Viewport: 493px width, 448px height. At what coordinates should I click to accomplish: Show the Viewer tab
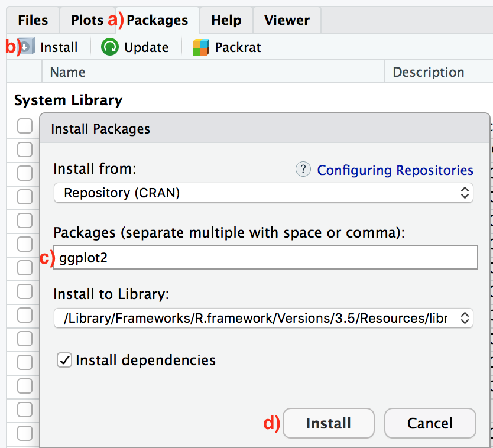coord(287,20)
